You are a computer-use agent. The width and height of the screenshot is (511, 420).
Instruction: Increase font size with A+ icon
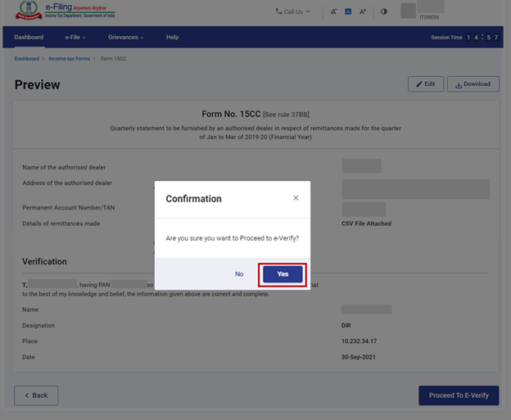[363, 12]
